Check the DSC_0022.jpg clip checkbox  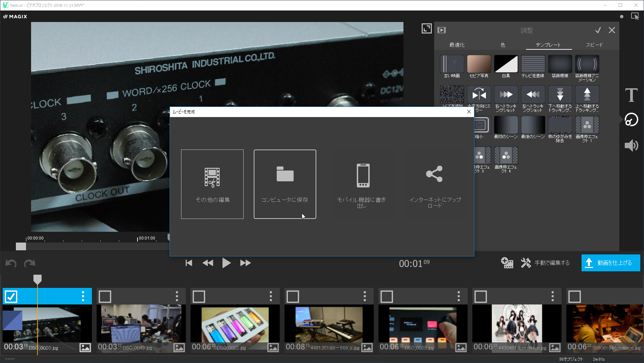[x=199, y=297]
